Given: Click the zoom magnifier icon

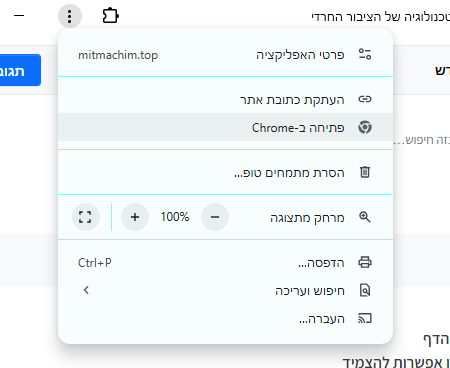Looking at the screenshot, I should point(365,217).
